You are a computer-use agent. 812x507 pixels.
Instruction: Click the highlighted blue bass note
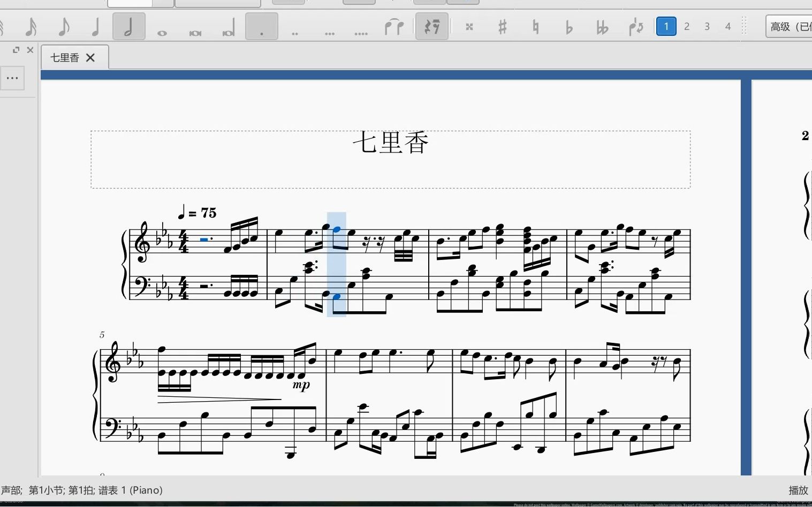click(337, 296)
